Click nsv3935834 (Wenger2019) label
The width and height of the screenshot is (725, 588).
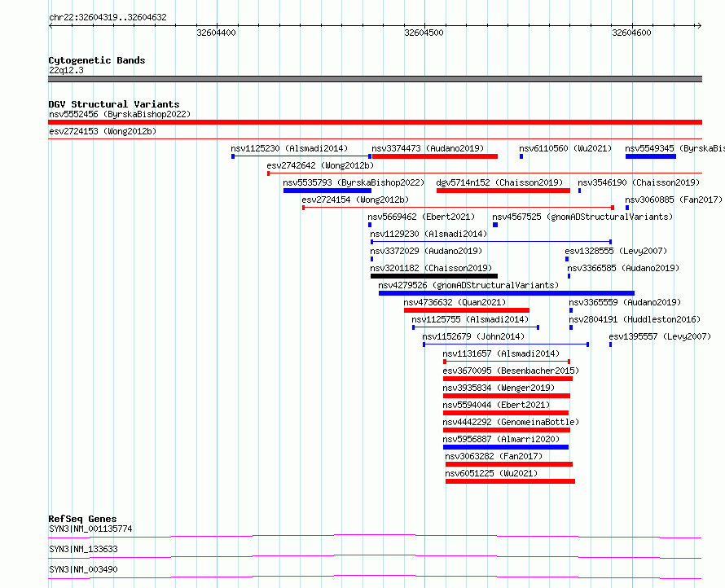pos(499,388)
